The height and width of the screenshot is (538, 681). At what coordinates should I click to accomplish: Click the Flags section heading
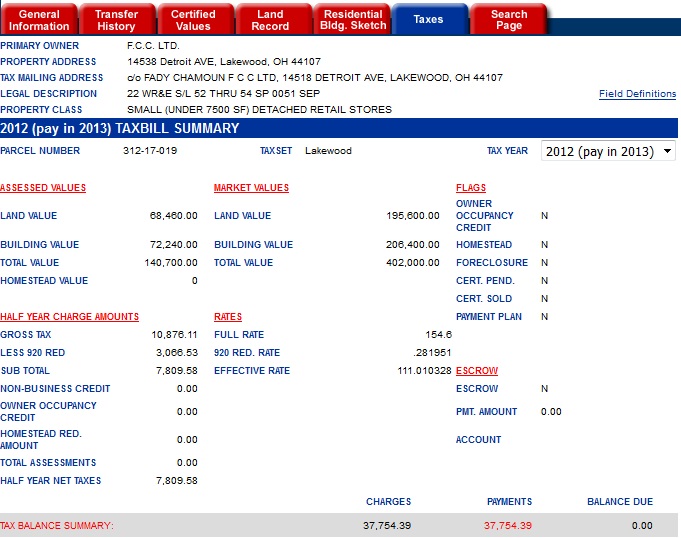[471, 188]
